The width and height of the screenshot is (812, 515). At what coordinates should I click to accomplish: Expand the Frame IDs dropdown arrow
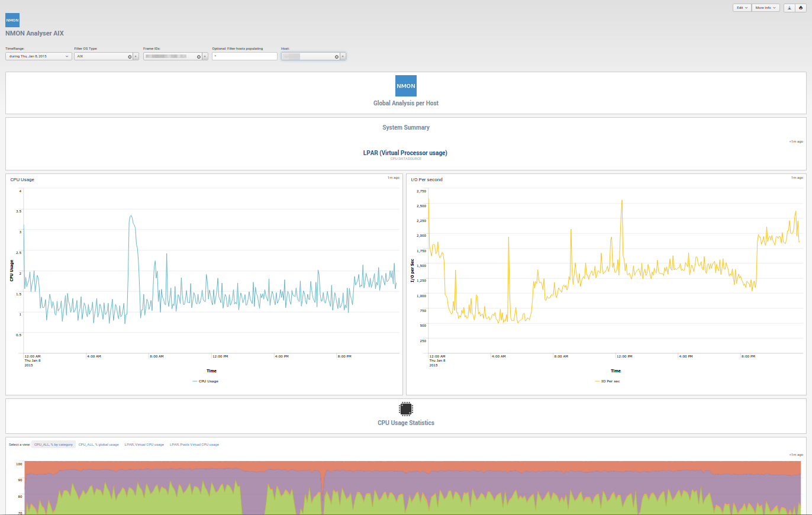pos(205,56)
